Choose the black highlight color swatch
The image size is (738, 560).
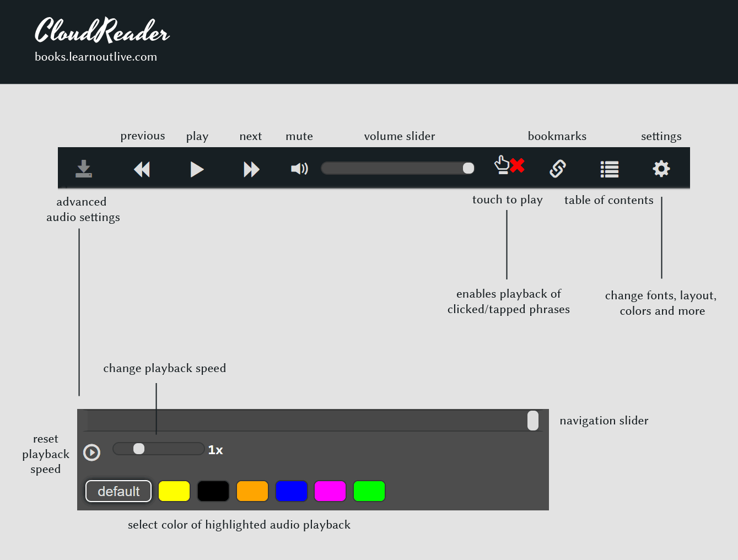tap(213, 491)
